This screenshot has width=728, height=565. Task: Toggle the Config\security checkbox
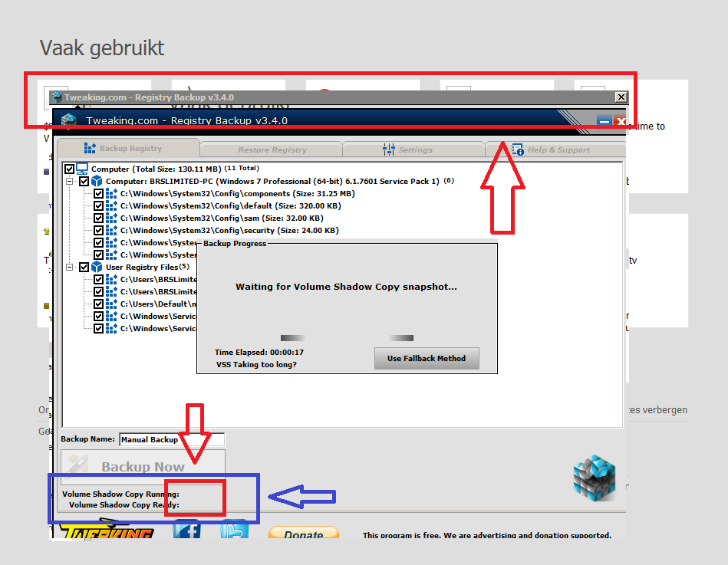click(98, 230)
